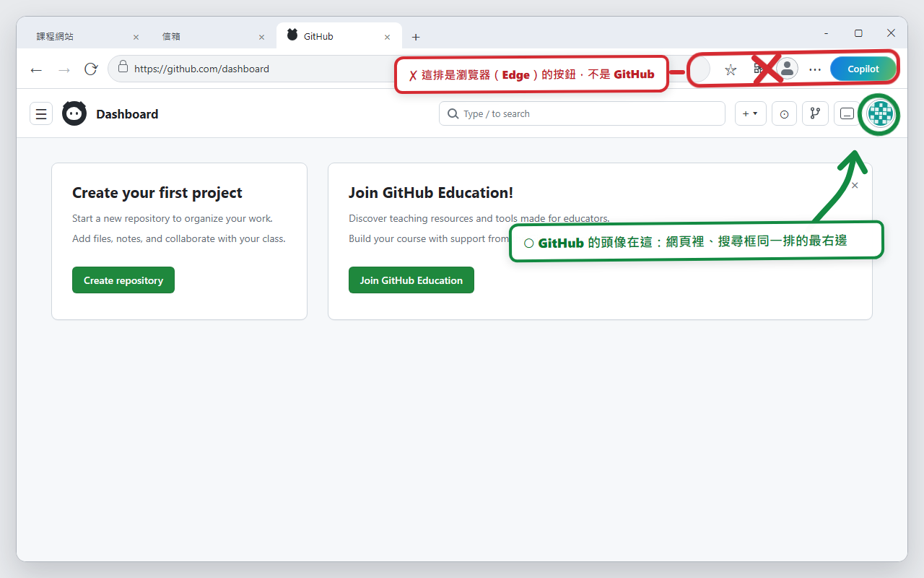
Task: Click the Copilot button in Edge toolbar
Action: 863,69
